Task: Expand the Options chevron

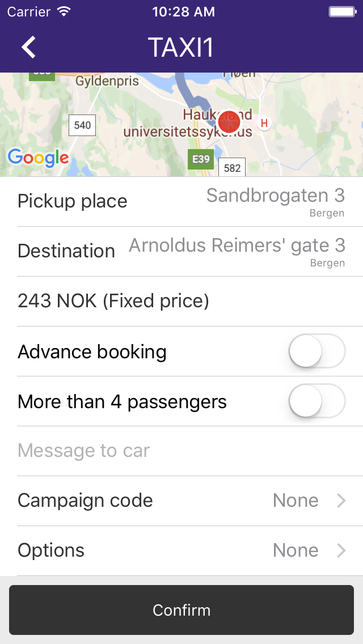Action: coord(341,550)
